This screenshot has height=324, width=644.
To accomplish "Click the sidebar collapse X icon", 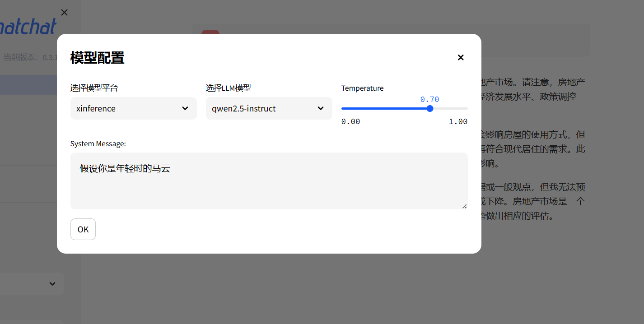I will point(64,13).
